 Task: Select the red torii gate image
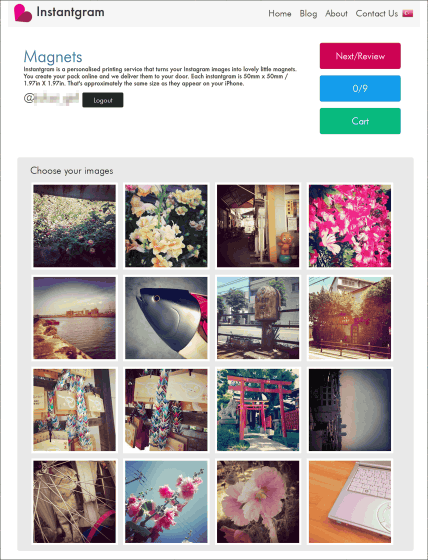coord(258,410)
